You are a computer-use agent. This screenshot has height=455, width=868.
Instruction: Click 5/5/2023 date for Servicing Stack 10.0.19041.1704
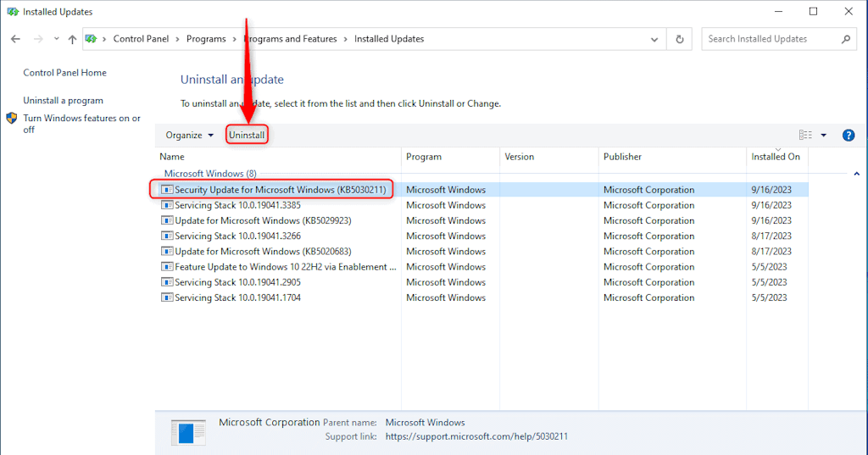[x=769, y=297]
